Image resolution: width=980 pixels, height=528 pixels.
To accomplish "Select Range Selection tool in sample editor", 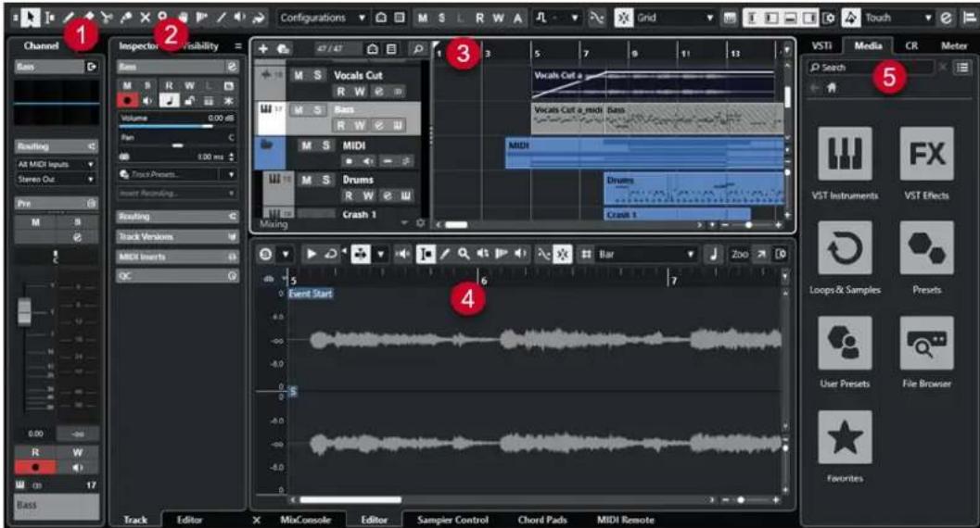I will tap(426, 254).
